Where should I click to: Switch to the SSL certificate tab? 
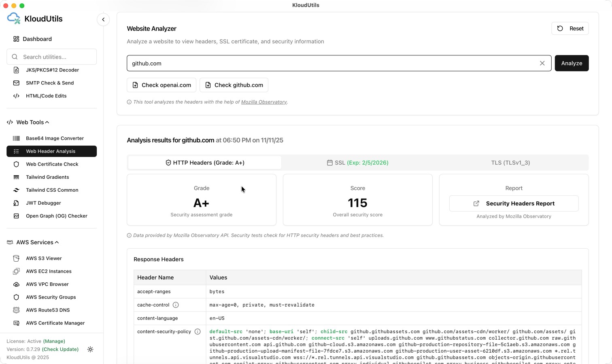click(357, 163)
